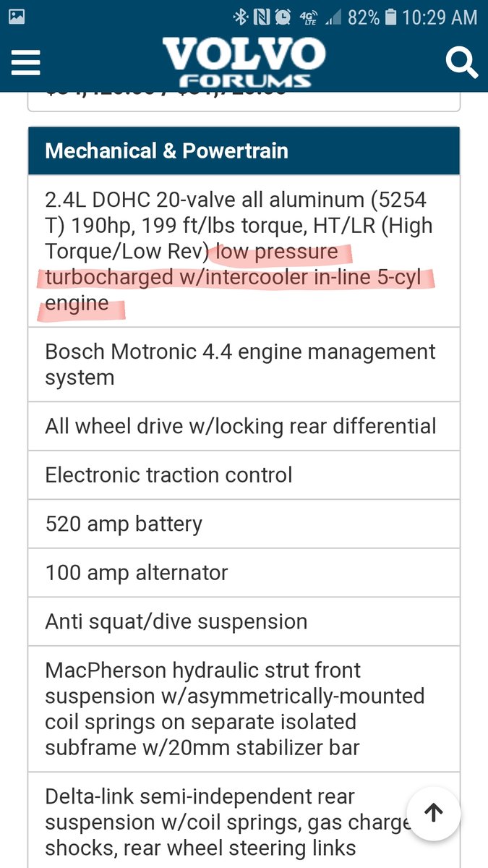Viewport: 488px width, 868px height.
Task: Select the All wheel drive specification row
Action: 244,426
